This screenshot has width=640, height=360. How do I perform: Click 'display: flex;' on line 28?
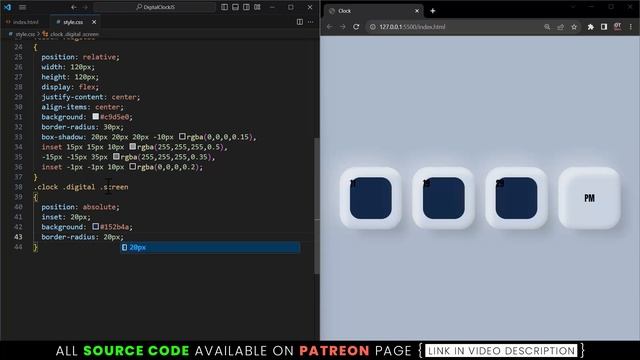coord(70,87)
